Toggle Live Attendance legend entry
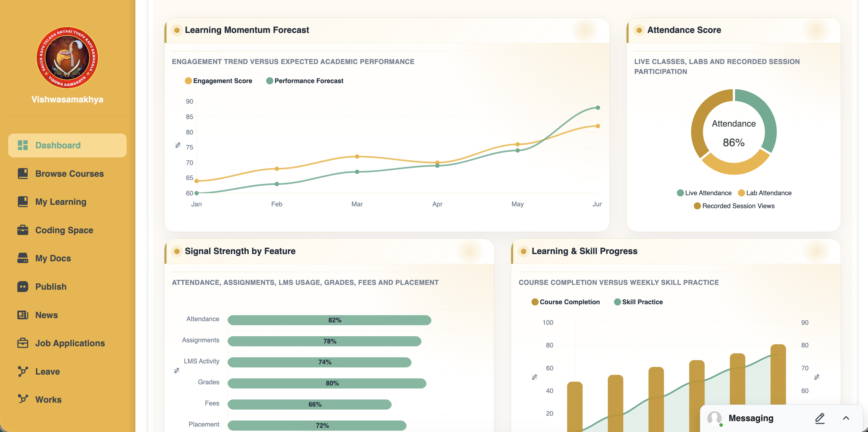The image size is (868, 432). coord(704,193)
